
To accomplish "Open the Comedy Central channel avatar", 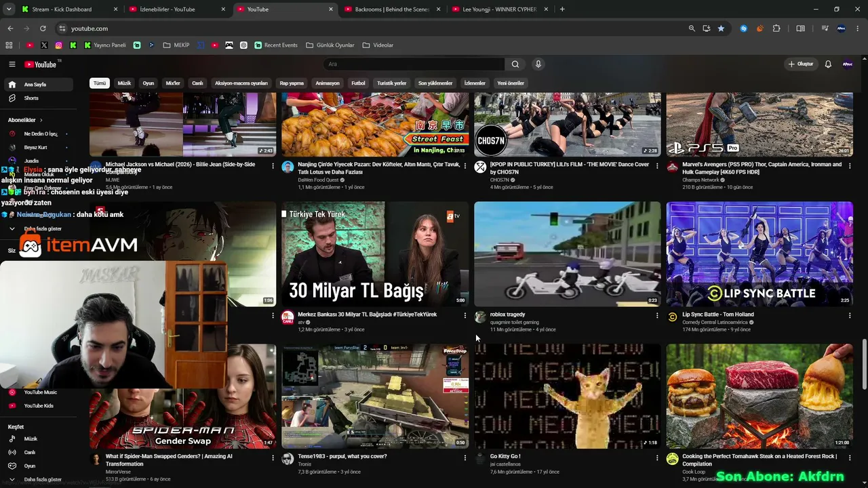I will click(673, 317).
